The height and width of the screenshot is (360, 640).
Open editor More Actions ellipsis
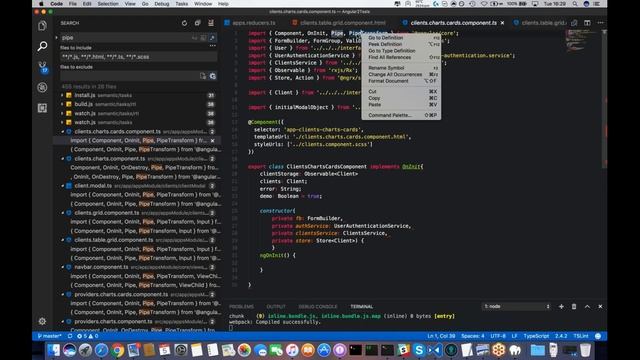[x=600, y=23]
